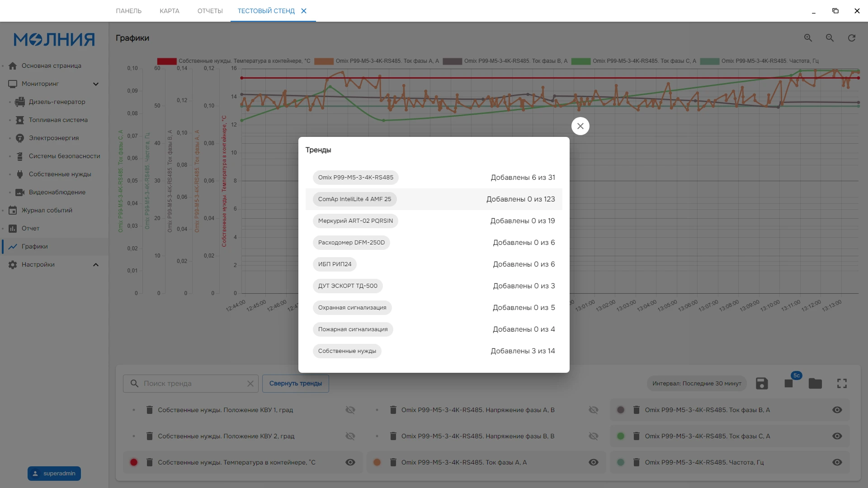Click the orange Ток фазы A color swatch

point(377,462)
